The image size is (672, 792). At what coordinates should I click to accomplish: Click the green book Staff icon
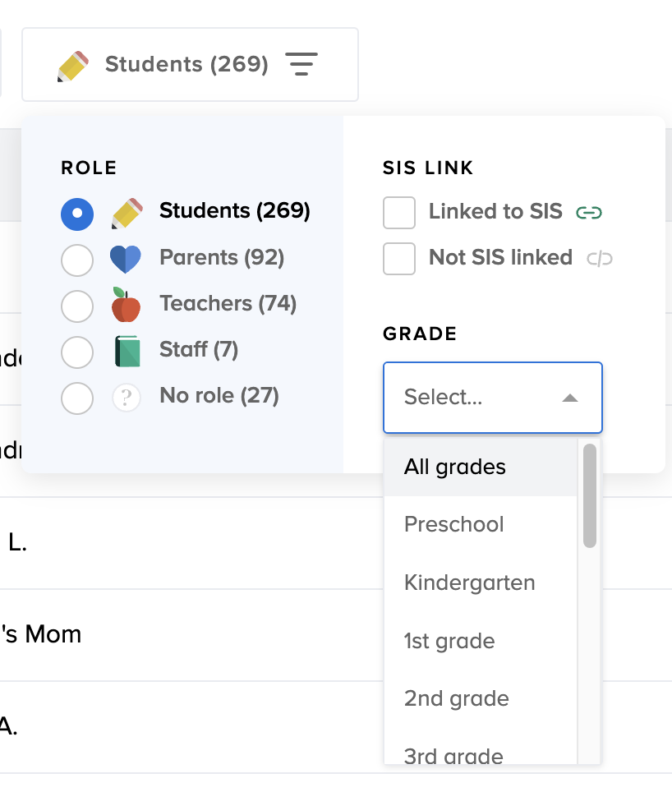127,352
